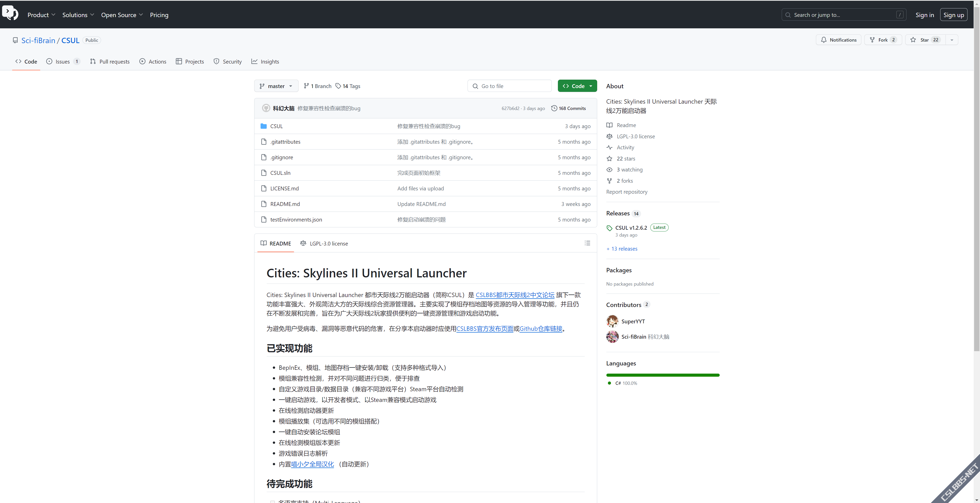Switch to the Pull requests tab
The width and height of the screenshot is (980, 503).
coord(110,62)
